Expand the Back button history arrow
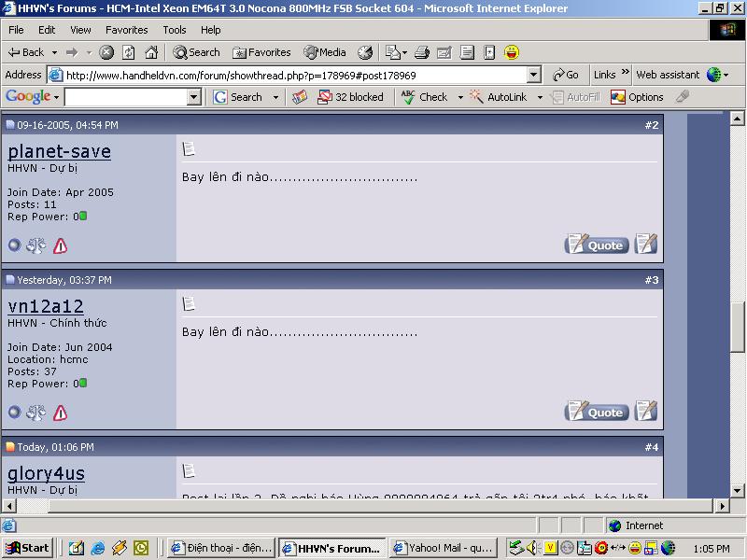The width and height of the screenshot is (747, 560). click(55, 52)
